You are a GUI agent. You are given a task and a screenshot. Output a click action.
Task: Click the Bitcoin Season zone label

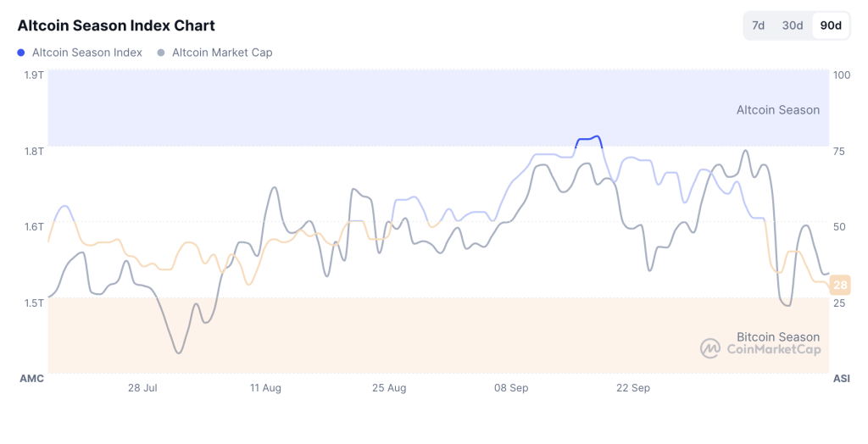(x=777, y=336)
